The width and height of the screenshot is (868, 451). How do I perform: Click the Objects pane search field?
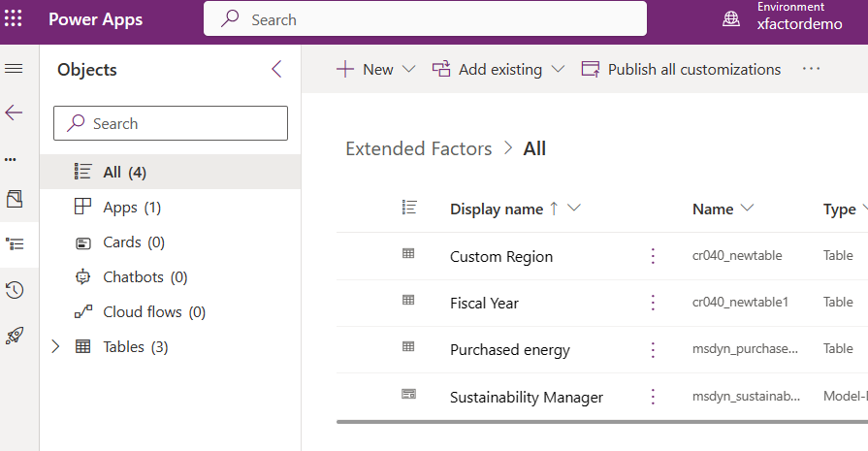point(171,123)
